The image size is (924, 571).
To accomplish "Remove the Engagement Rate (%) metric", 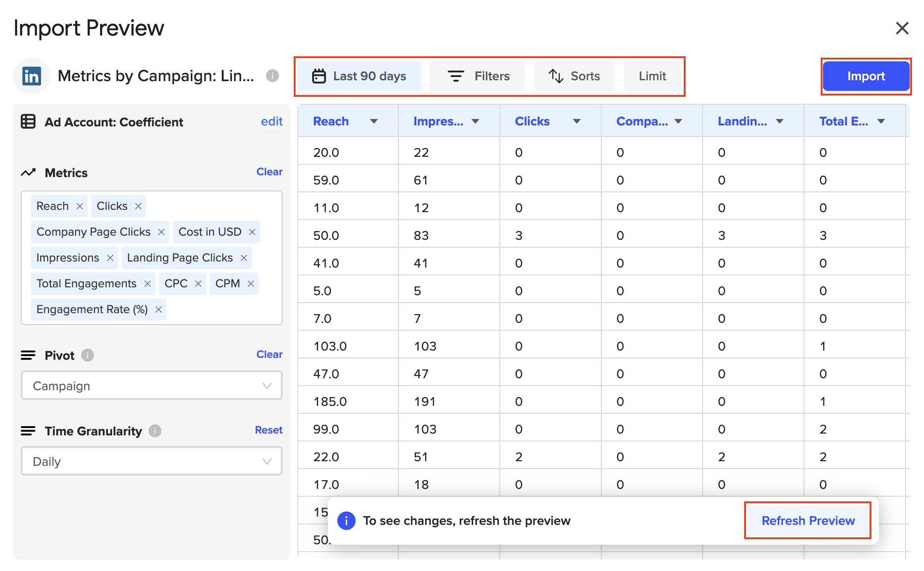I will (x=159, y=309).
